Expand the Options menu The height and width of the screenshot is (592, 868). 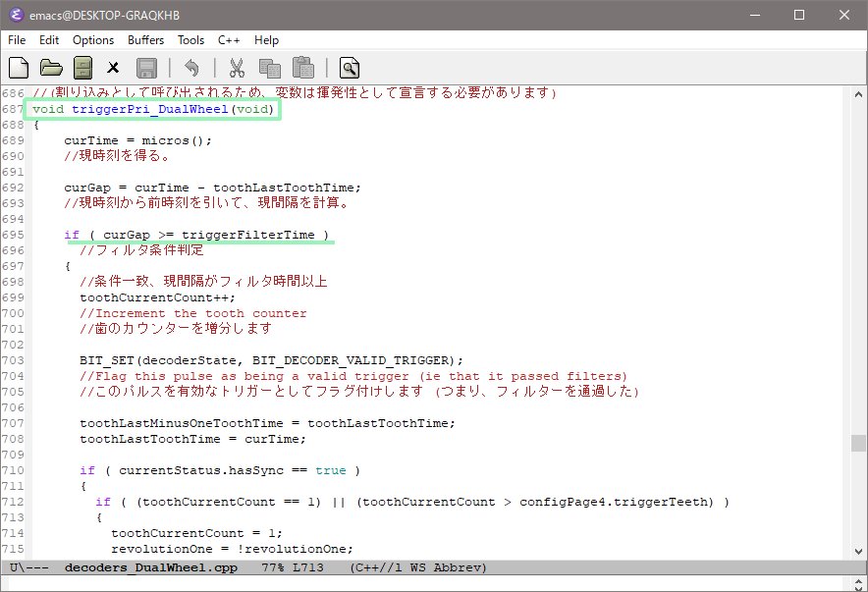click(x=93, y=40)
